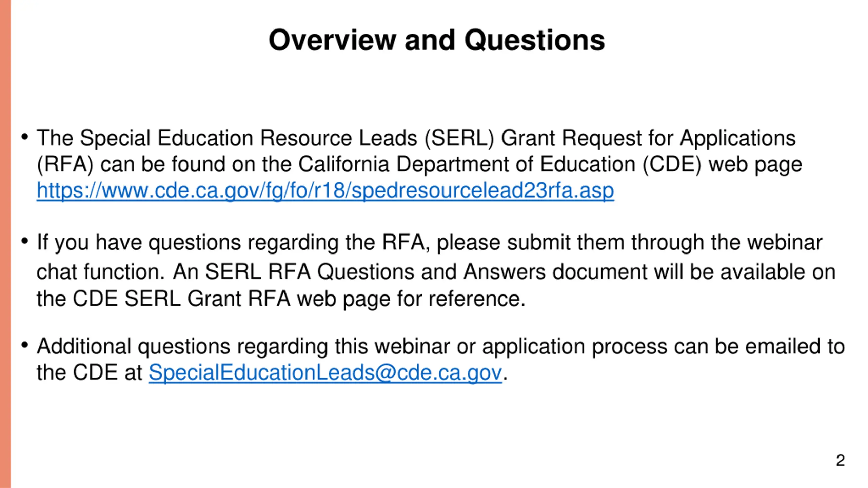Viewport: 868px width, 488px height.
Task: Click the bullet marker before "If you have"
Action: pyautogui.click(x=24, y=241)
